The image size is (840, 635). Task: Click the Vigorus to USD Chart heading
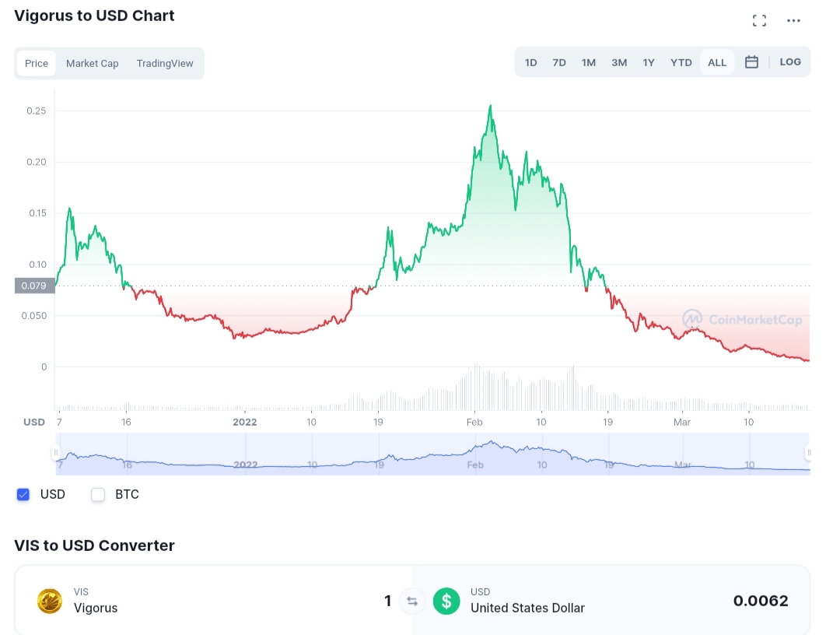[x=94, y=16]
